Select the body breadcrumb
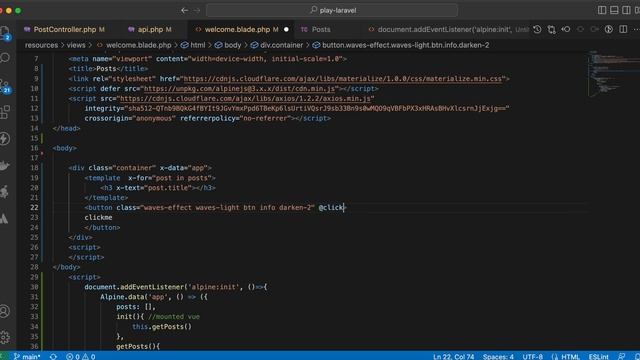The width and height of the screenshot is (640, 360). point(228,45)
